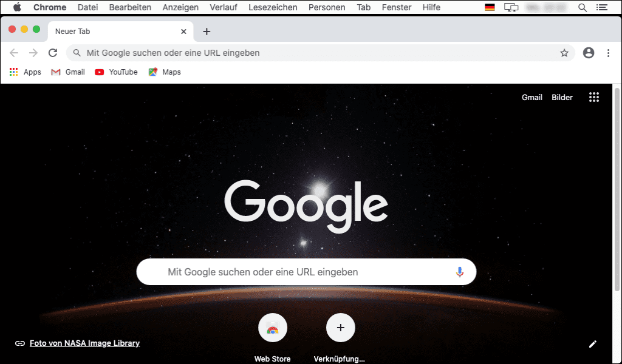622x364 pixels.
Task: Click the forward navigation arrow
Action: [x=33, y=53]
